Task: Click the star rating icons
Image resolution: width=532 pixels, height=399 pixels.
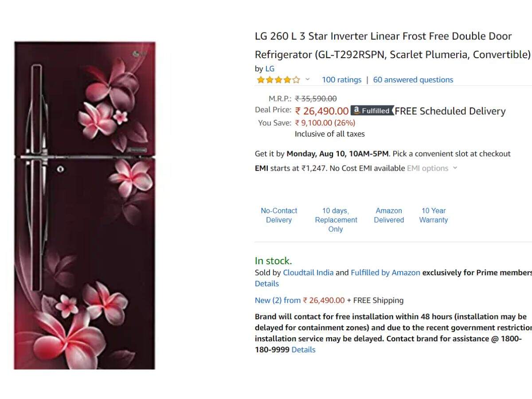Action: coord(278,80)
